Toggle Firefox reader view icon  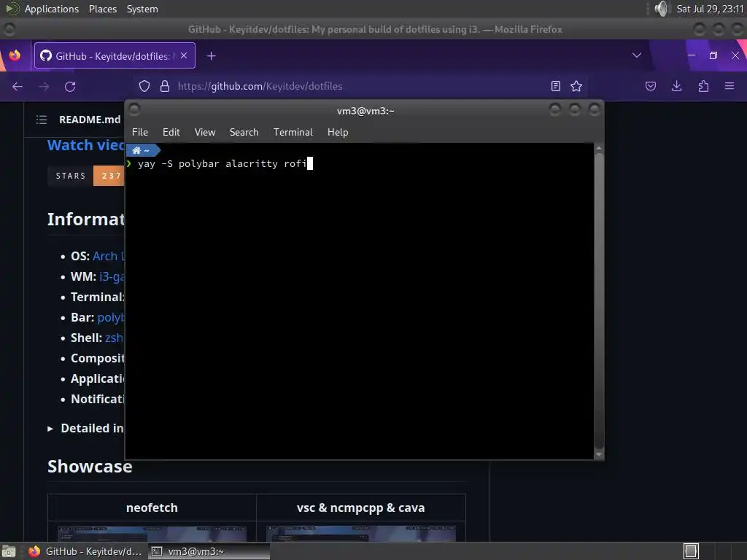[x=555, y=86]
